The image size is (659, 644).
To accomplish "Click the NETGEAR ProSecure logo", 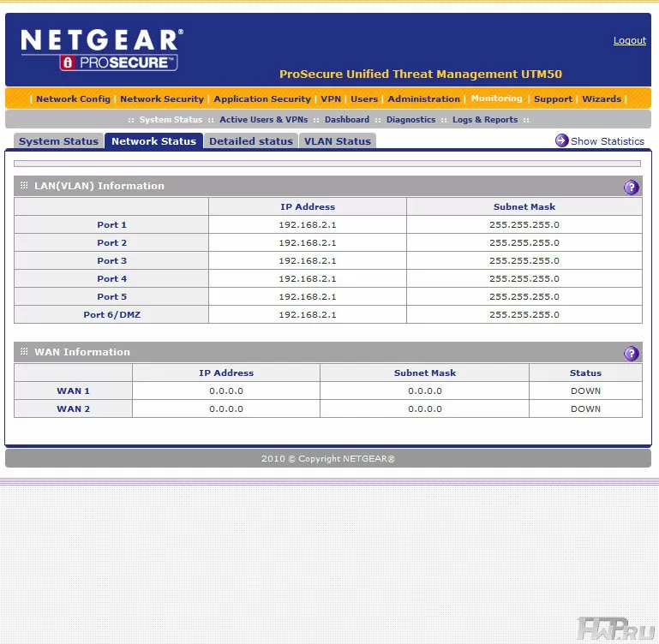I will click(x=102, y=50).
